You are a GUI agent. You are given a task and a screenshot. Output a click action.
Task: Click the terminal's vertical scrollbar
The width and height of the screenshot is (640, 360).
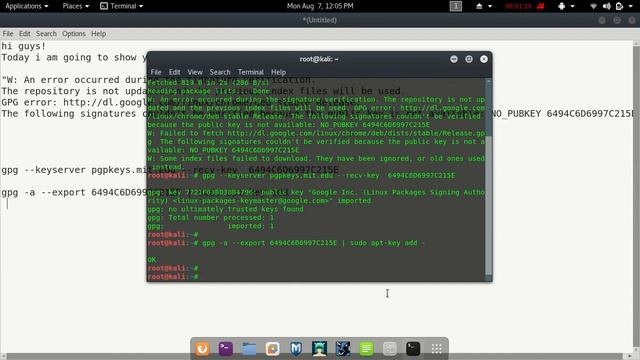(488, 180)
